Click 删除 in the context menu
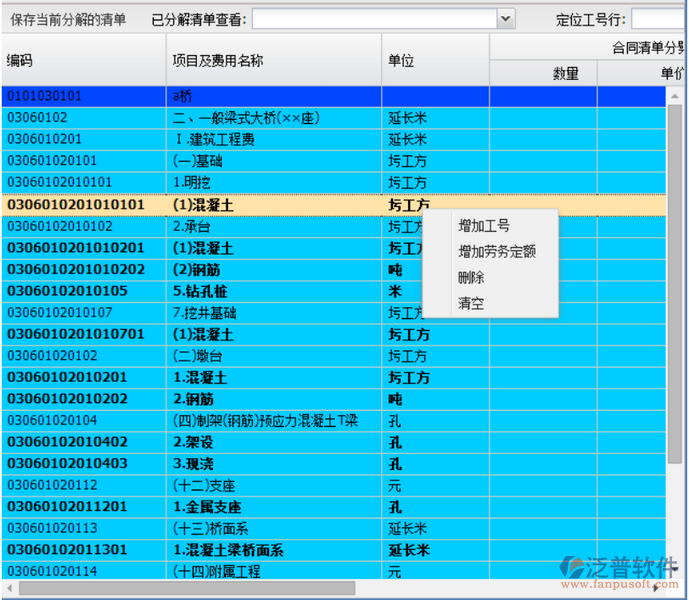Image resolution: width=689 pixels, height=600 pixels. coord(471,277)
